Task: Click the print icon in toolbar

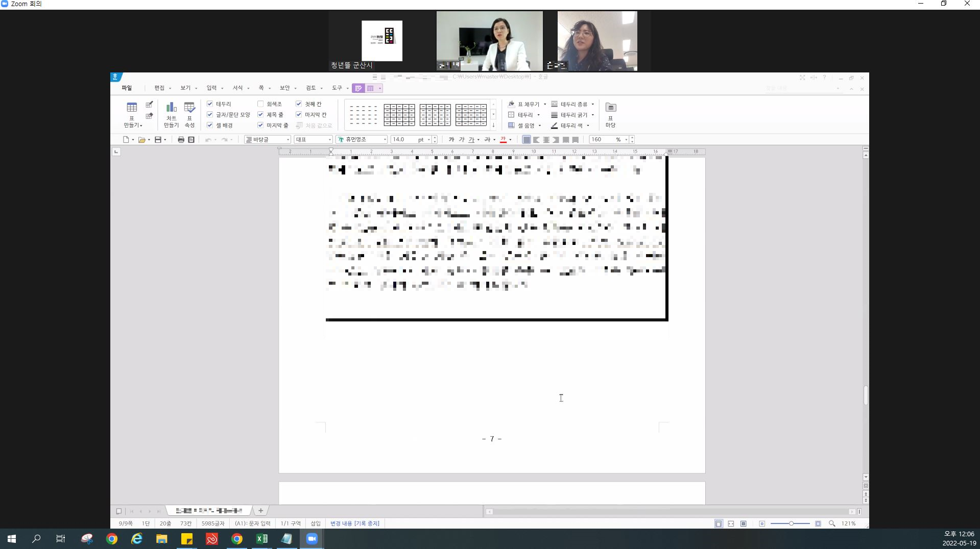Action: 181,140
